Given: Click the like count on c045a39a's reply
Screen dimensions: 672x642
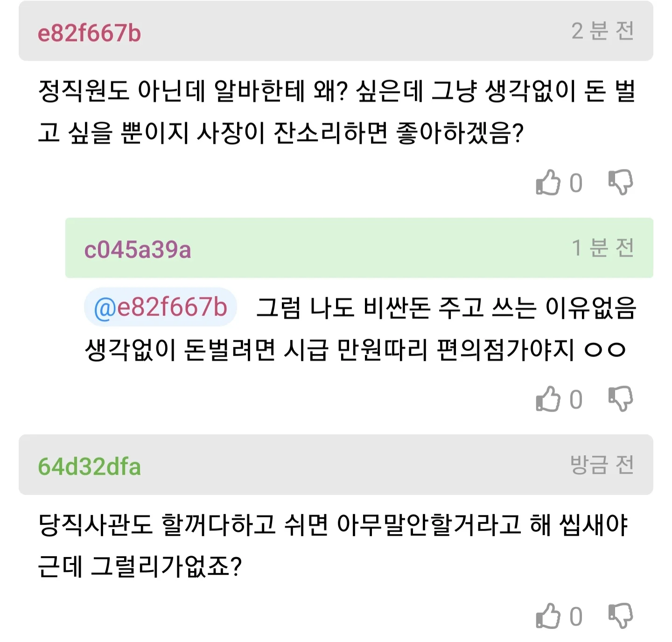Looking at the screenshot, I should click(x=576, y=400).
